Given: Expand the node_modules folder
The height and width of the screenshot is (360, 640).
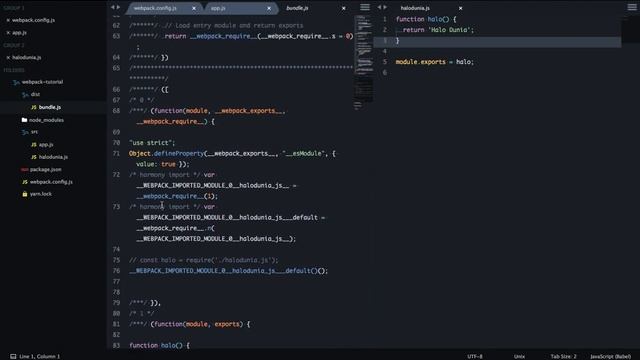Looking at the screenshot, I should point(46,120).
